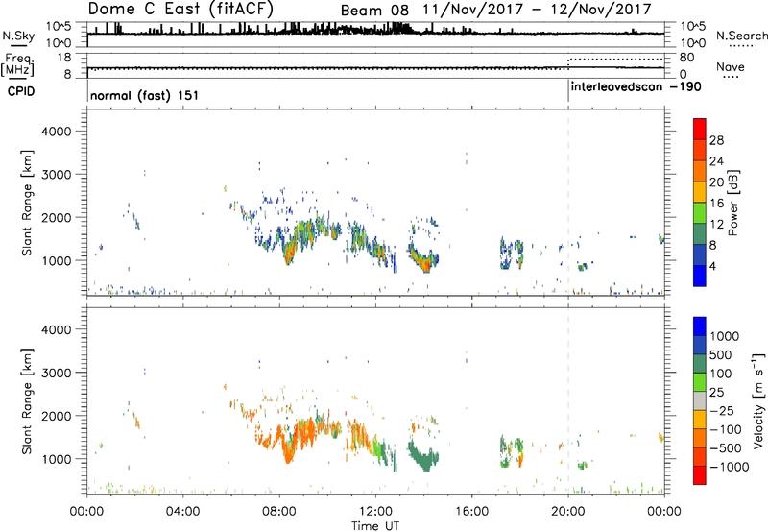Click the date range '11/Nov/2017 - 12/Nov/2017'

[538, 10]
